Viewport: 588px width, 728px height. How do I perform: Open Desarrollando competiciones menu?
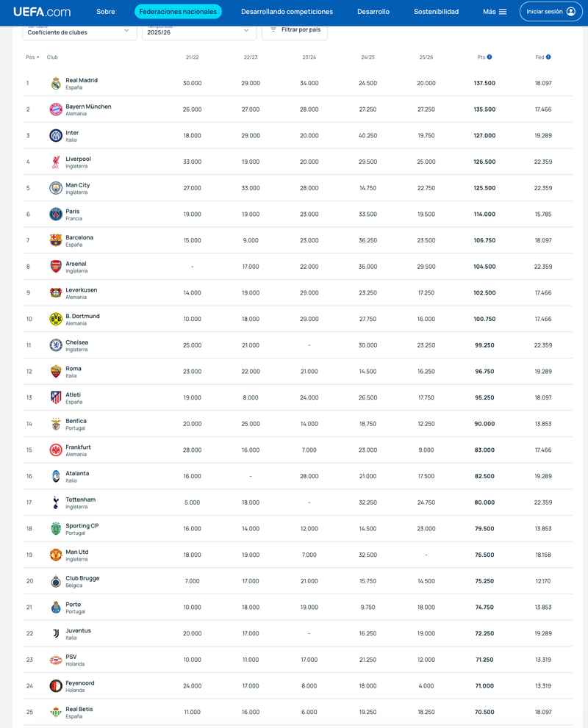(x=287, y=12)
